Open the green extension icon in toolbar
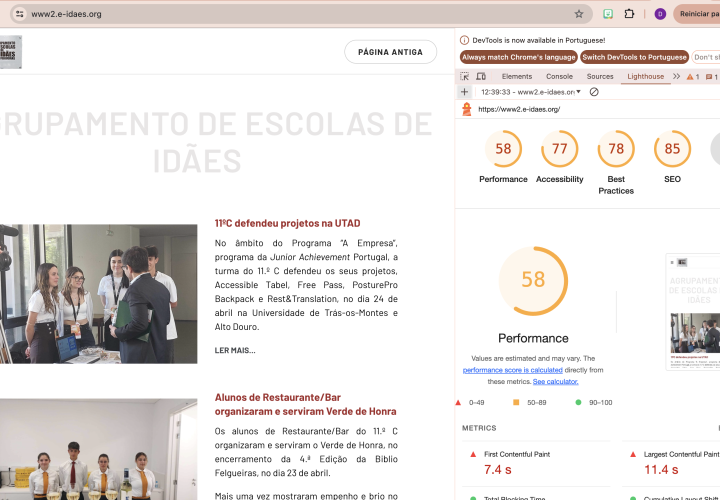 point(608,14)
